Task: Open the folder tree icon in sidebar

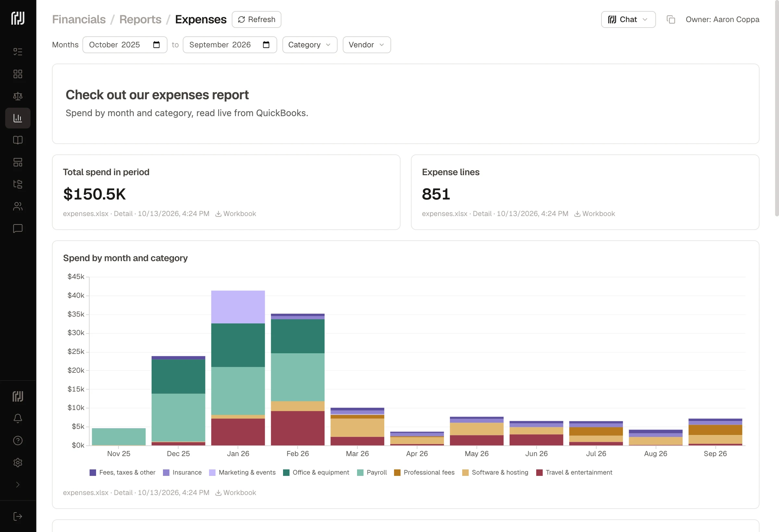Action: coord(18,184)
